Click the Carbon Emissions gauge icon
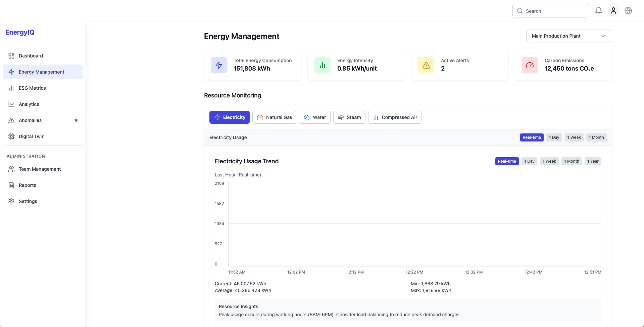The height and width of the screenshot is (327, 644). click(x=530, y=65)
